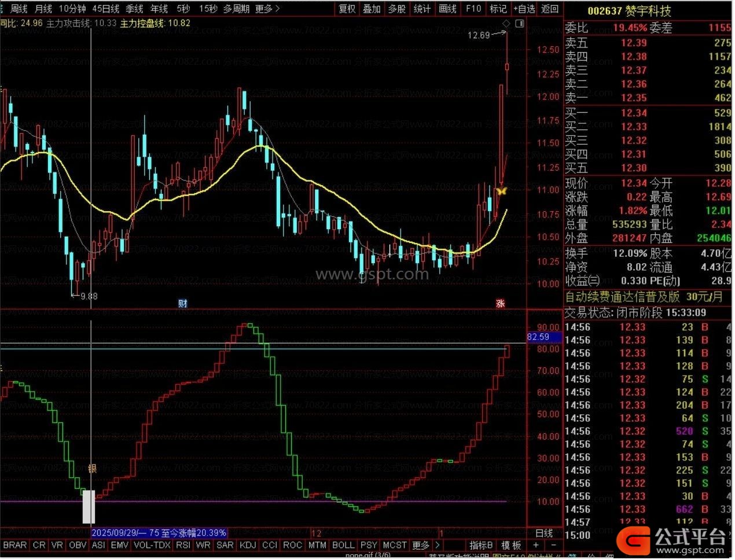This screenshot has height=560, width=735.
Task: Expand 更多 periods dropdown at top
Action: [x=267, y=9]
